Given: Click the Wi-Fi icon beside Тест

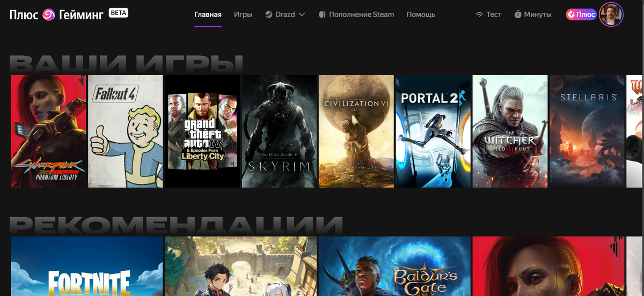Looking at the screenshot, I should click(479, 14).
